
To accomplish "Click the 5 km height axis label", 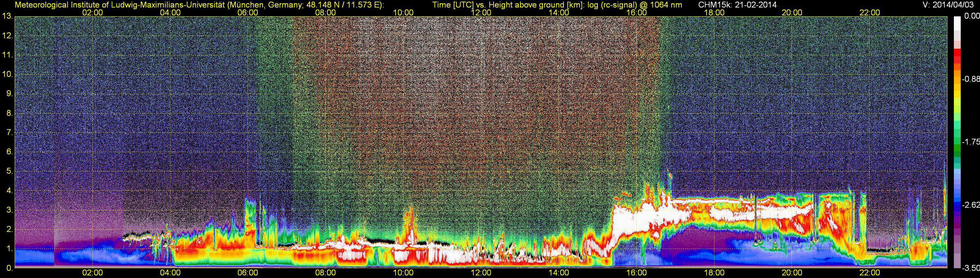I will click(x=9, y=171).
